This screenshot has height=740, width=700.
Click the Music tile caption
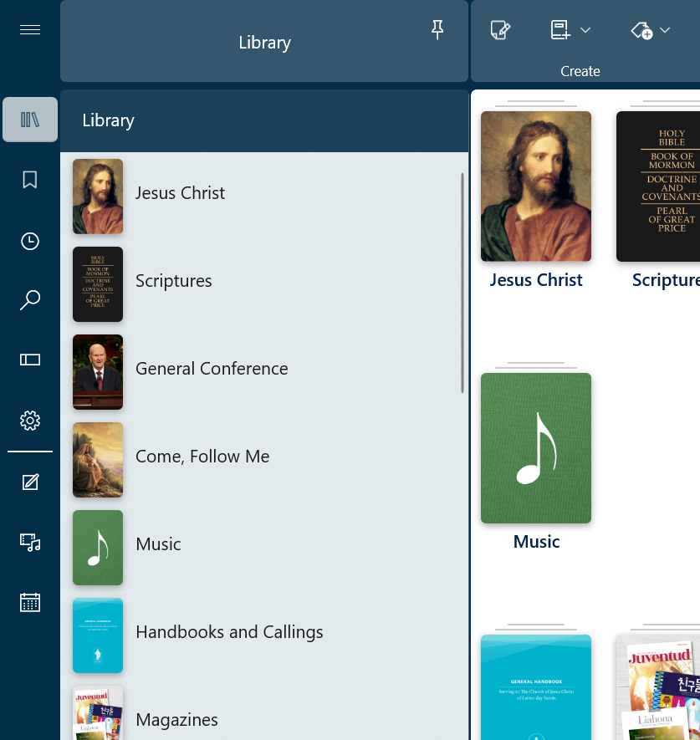pos(536,542)
